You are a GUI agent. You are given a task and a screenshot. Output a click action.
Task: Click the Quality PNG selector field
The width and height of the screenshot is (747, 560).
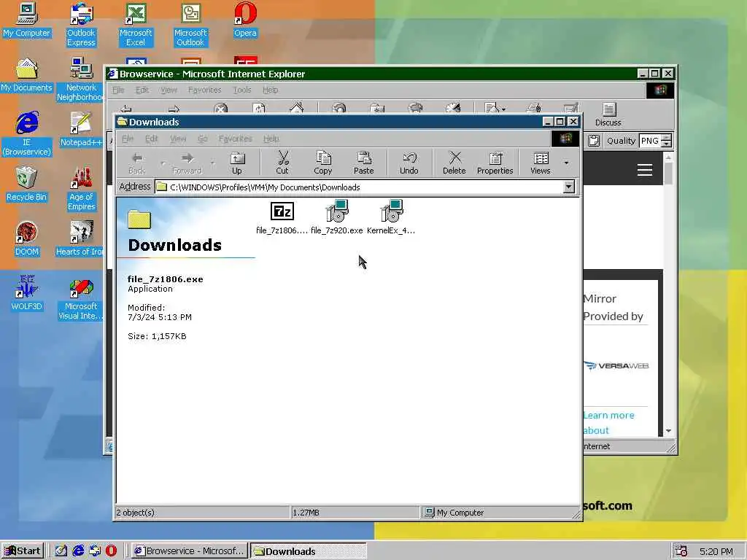(x=650, y=141)
